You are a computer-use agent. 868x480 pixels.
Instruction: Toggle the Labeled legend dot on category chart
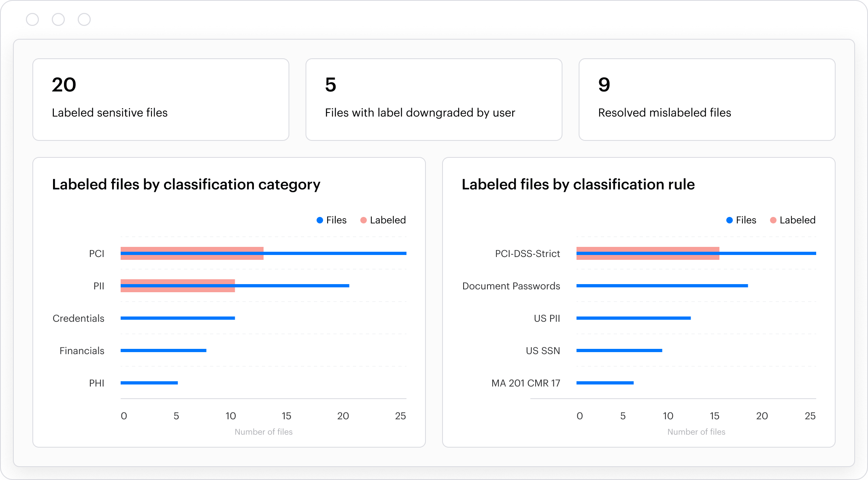point(364,220)
